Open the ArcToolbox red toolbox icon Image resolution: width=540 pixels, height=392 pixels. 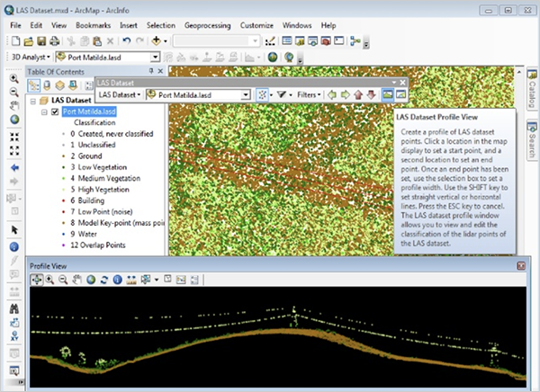pyautogui.click(x=326, y=41)
